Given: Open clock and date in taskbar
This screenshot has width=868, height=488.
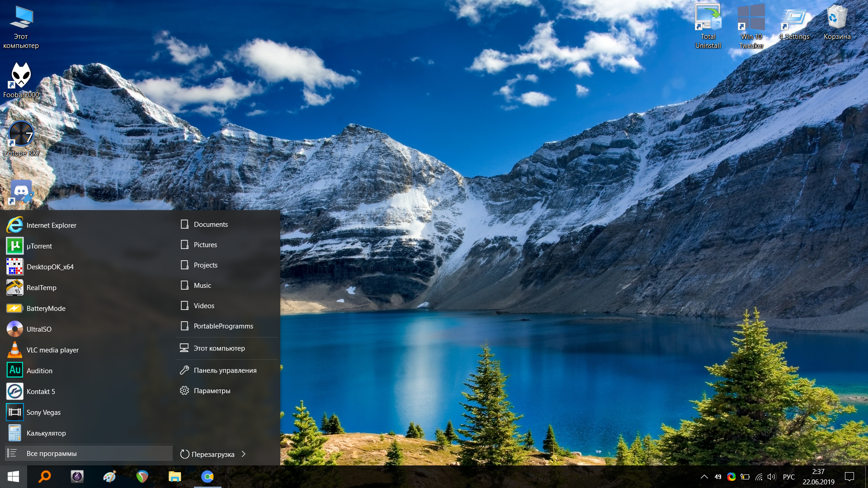Looking at the screenshot, I should (818, 477).
